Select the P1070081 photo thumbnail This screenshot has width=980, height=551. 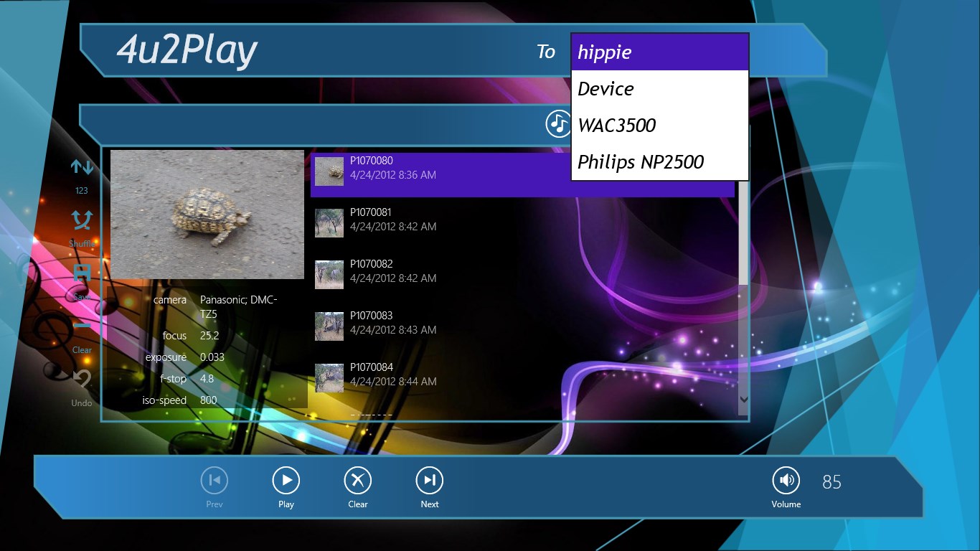[329, 223]
